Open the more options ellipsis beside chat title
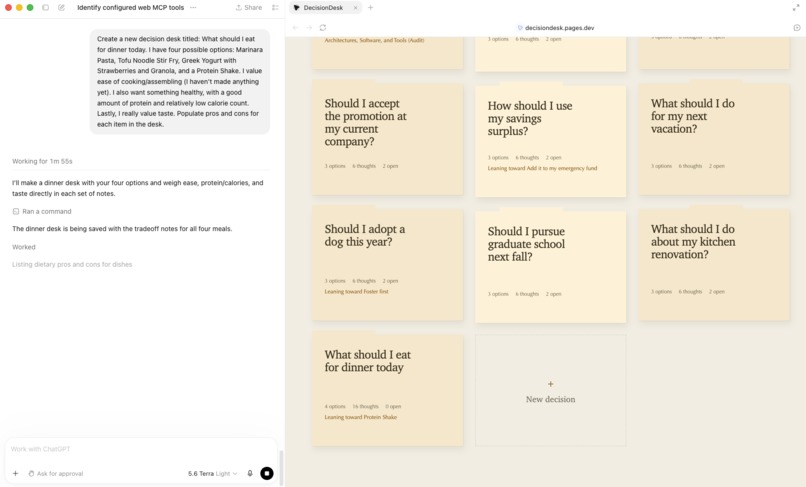Image resolution: width=806 pixels, height=487 pixels. coord(193,8)
